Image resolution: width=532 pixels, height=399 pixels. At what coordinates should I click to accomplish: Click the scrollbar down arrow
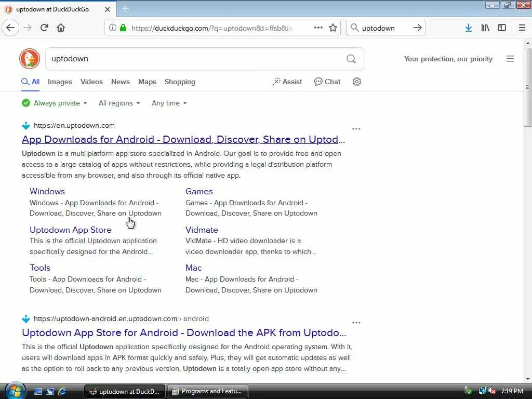coord(528,379)
